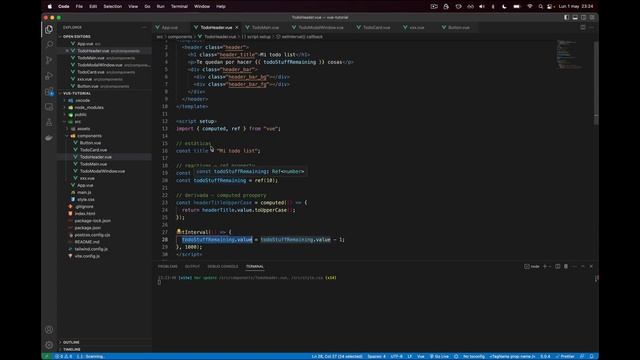Screen dimensions: 640x360
Task: Switch to the TodoMain.vue editor tab
Action: coord(265,27)
